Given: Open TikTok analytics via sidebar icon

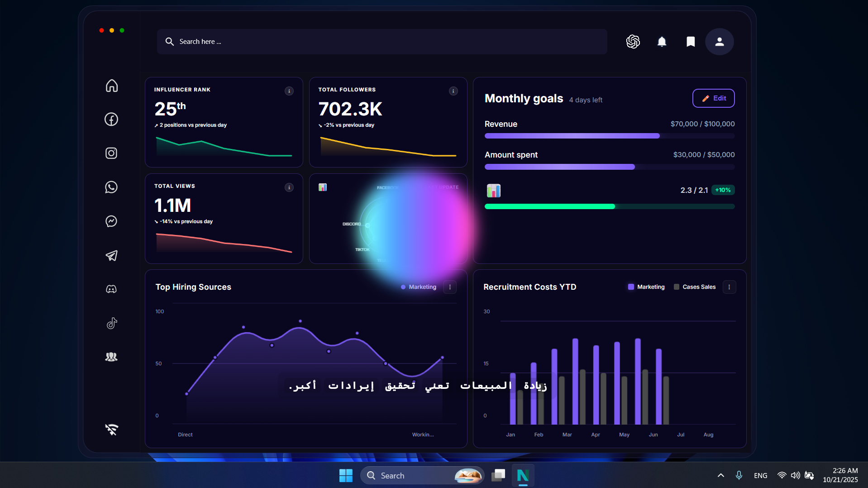Looking at the screenshot, I should click(111, 323).
